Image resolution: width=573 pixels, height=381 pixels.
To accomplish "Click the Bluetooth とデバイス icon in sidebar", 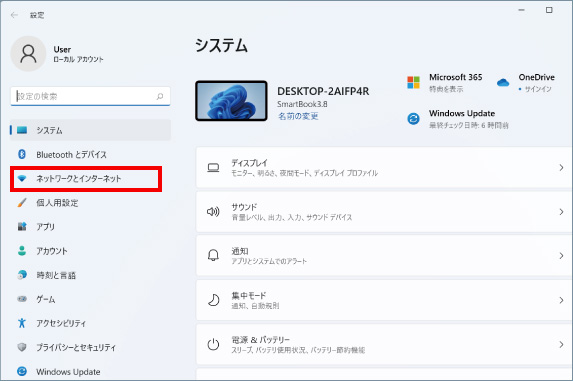I will pyautogui.click(x=22, y=154).
